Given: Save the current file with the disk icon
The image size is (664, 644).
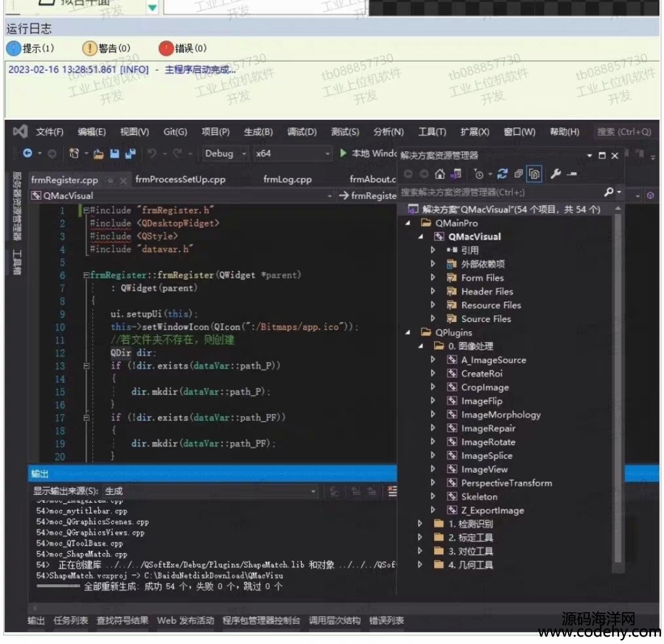Looking at the screenshot, I should tap(114, 154).
